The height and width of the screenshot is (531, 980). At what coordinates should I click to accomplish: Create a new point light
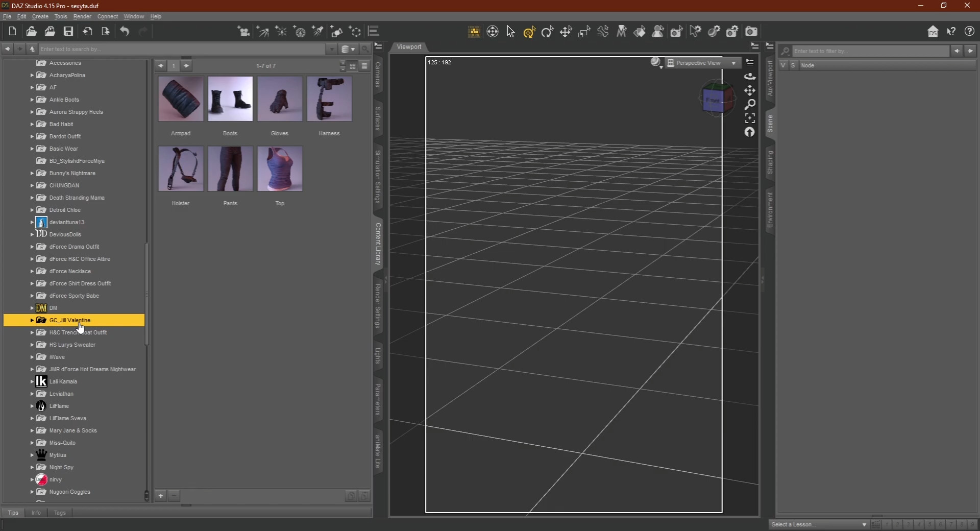281,32
